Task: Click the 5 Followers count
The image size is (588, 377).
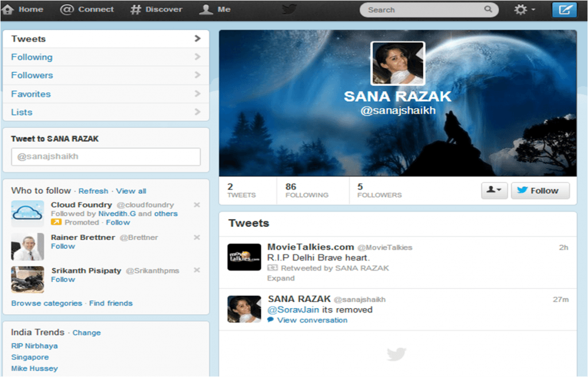Action: point(379,190)
